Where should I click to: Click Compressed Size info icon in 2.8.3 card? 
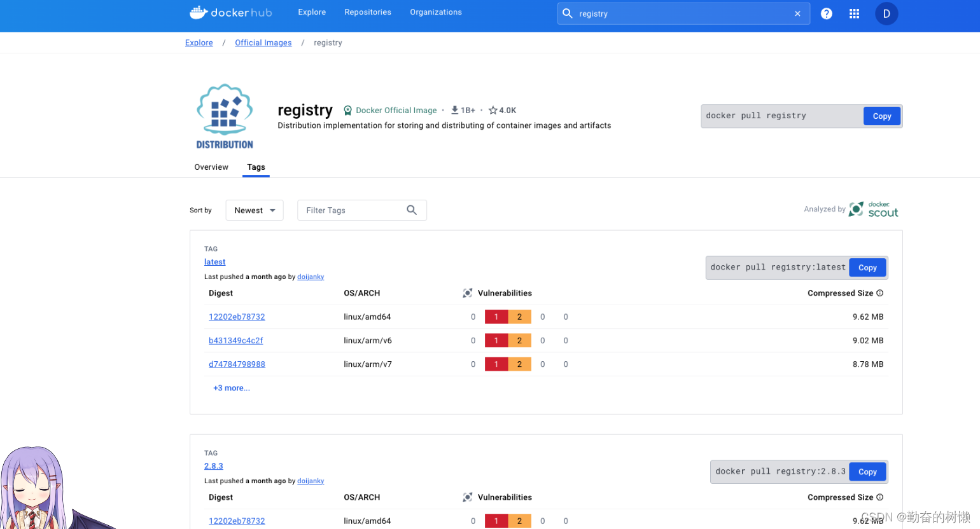coord(880,497)
